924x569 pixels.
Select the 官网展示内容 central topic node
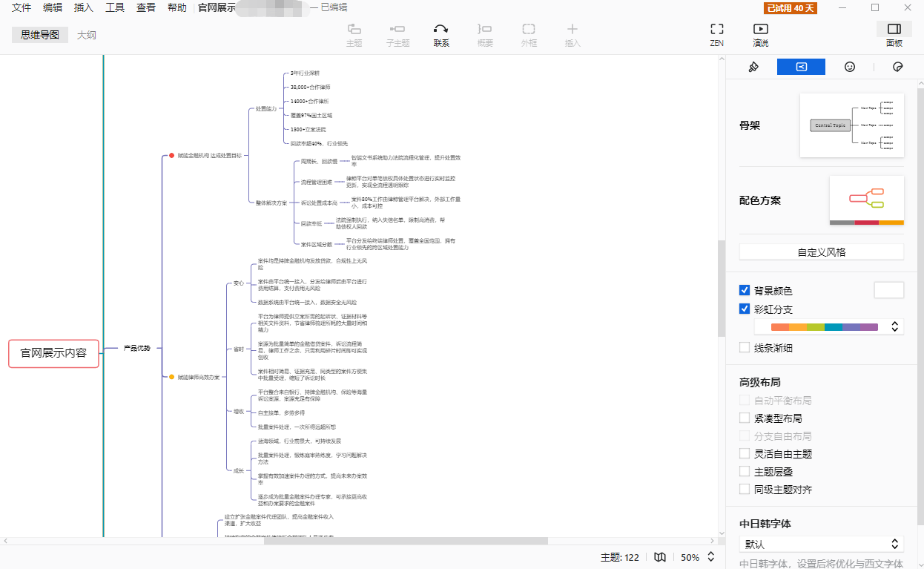coord(53,353)
